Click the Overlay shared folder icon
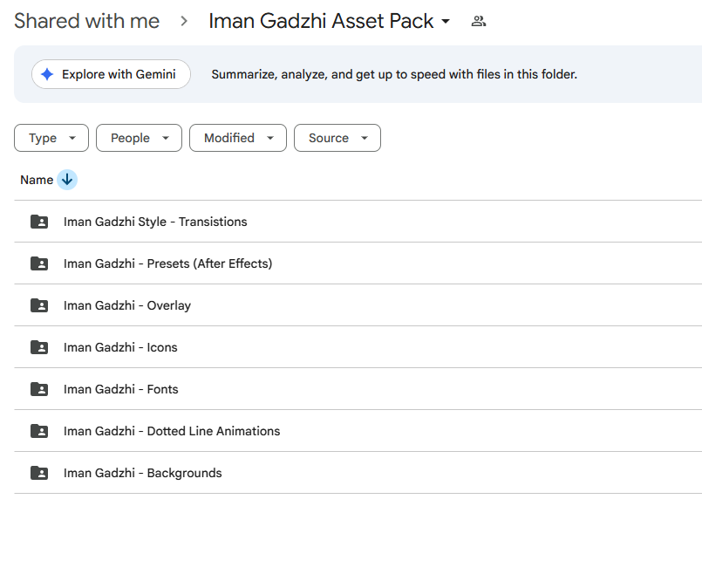Screen dimensions: 702x588 coord(39,305)
